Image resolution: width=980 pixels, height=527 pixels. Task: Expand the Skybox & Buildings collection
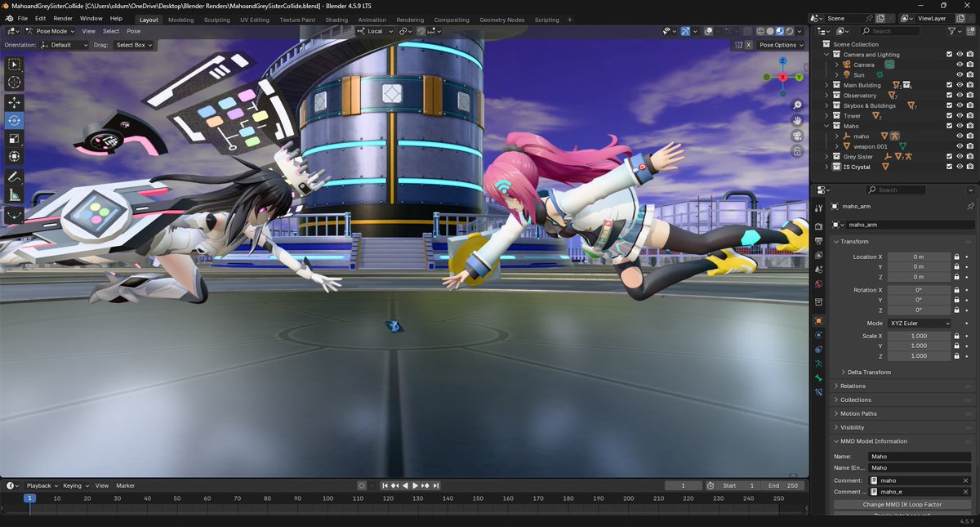point(826,105)
